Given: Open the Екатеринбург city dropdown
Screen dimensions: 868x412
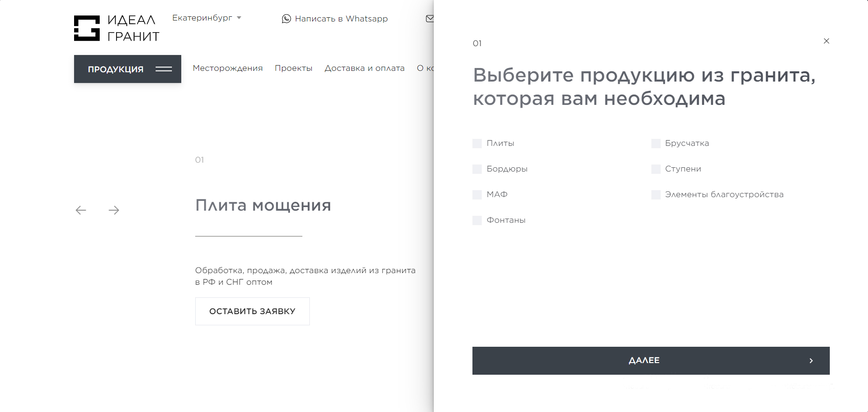Looking at the screenshot, I should tap(207, 18).
